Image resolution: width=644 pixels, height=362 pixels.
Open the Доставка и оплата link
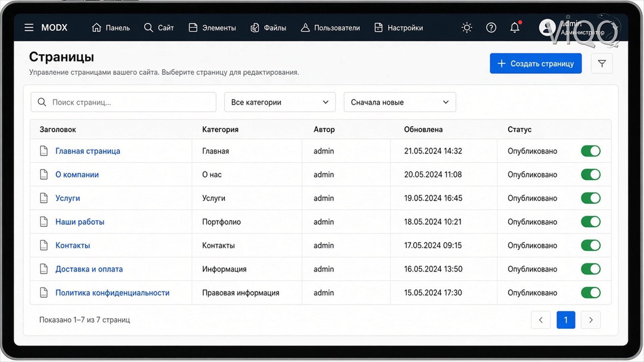pyautogui.click(x=89, y=269)
